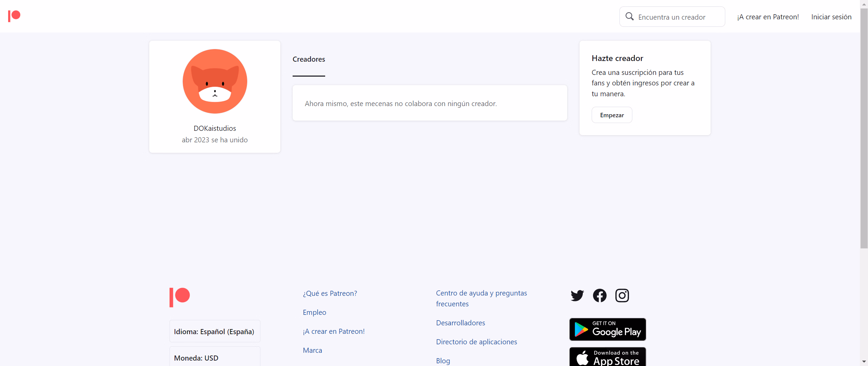Open the App Store download badge

click(608, 357)
